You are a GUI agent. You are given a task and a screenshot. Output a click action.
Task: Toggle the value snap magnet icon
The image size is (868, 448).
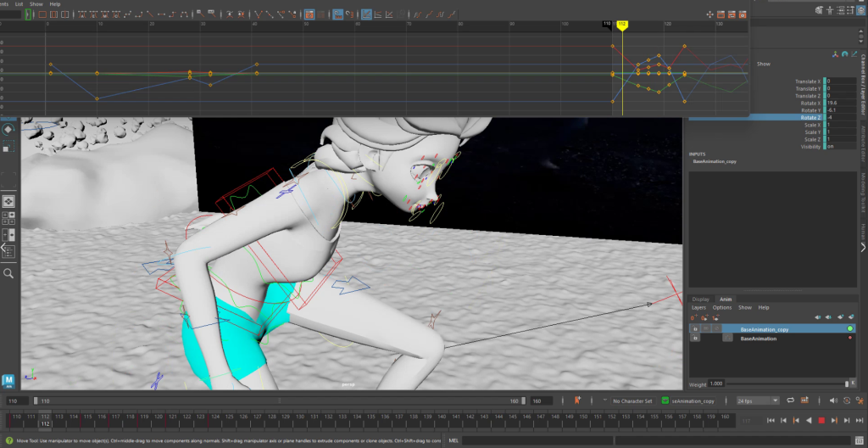click(350, 14)
